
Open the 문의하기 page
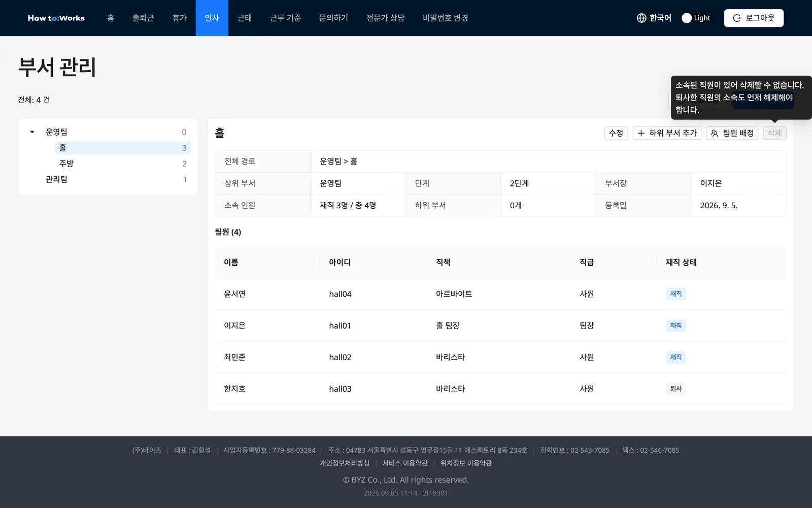[333, 18]
